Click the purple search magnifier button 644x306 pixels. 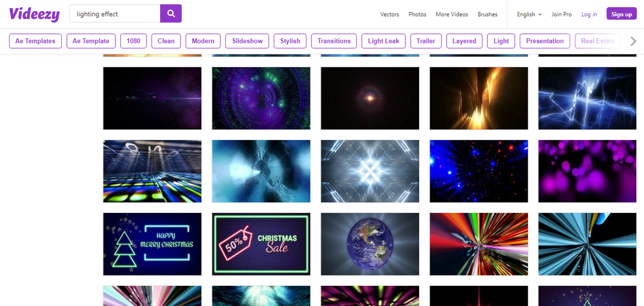(x=171, y=14)
